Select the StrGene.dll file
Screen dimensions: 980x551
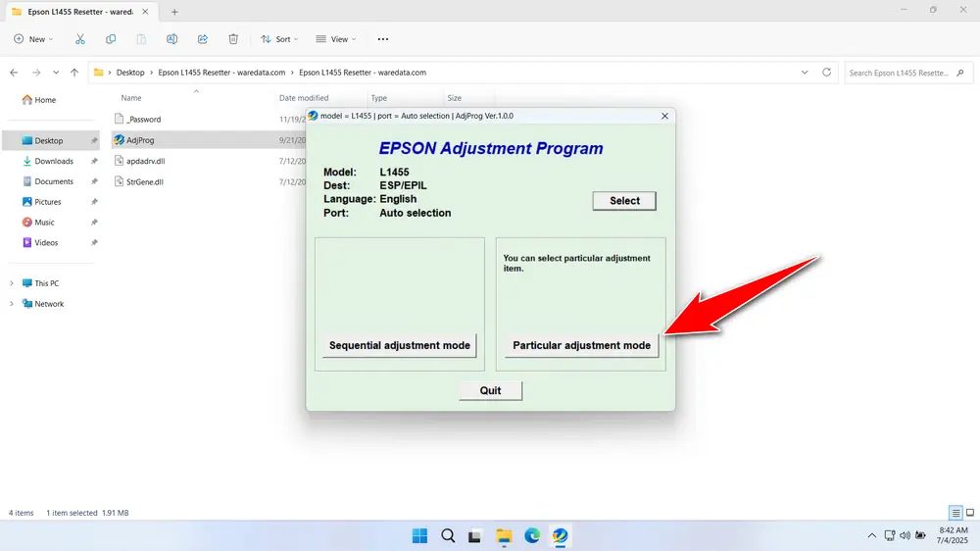coord(144,182)
